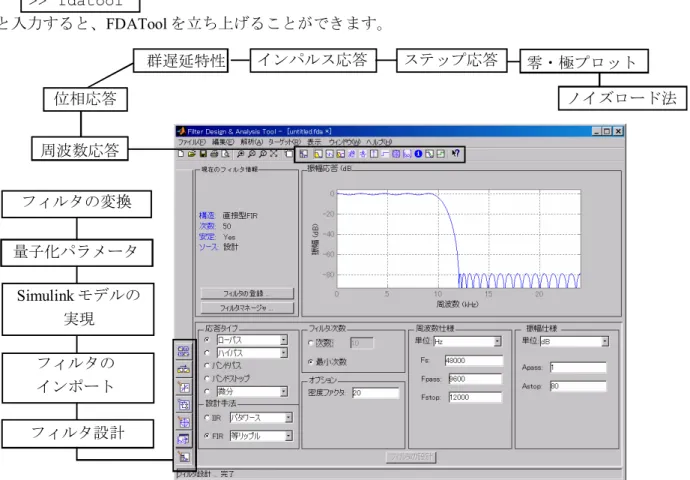The width and height of the screenshot is (690, 480).
Task: Show round-off noise power spectrum icon
Action: pyautogui.click(x=440, y=154)
